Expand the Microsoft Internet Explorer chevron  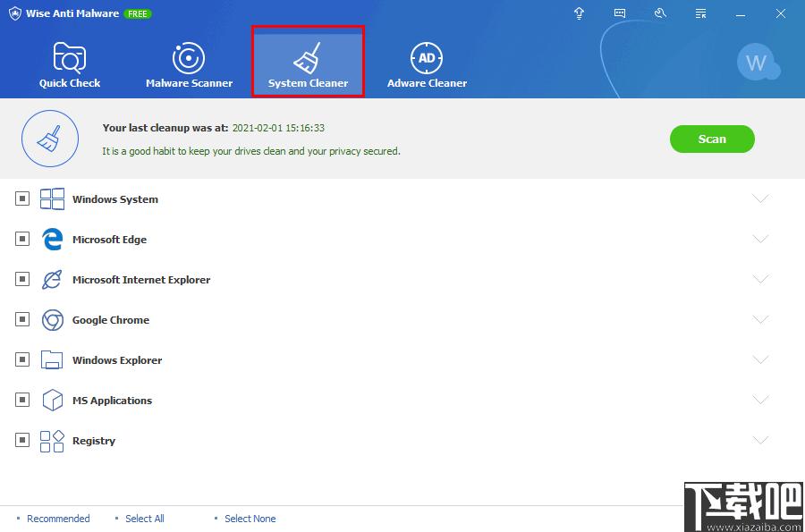click(760, 279)
